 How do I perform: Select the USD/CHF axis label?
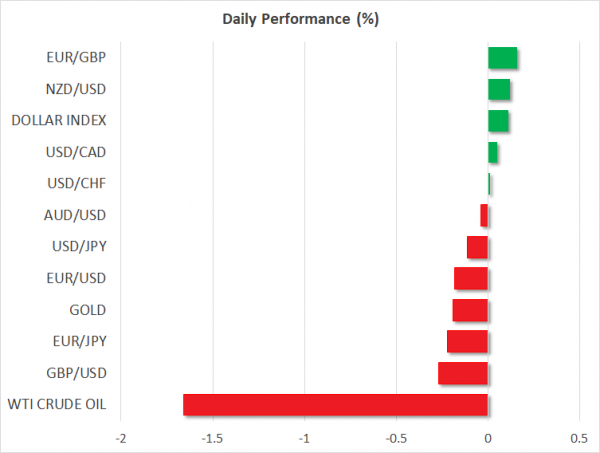77,184
